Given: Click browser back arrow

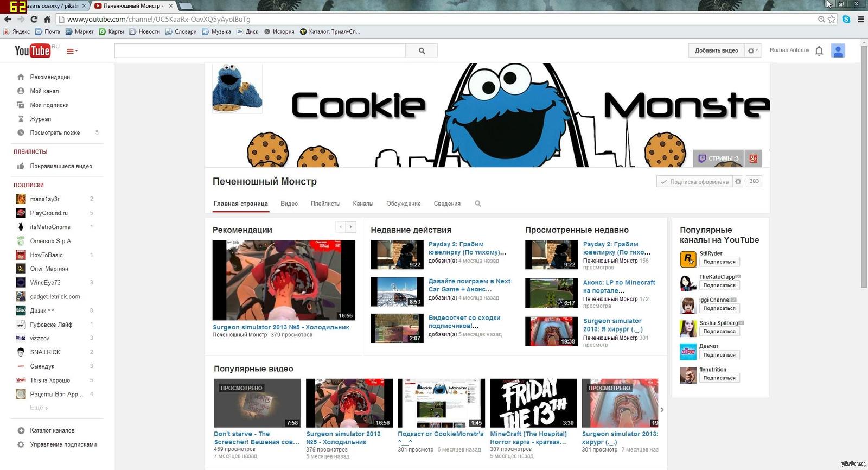Looking at the screenshot, I should point(8,19).
